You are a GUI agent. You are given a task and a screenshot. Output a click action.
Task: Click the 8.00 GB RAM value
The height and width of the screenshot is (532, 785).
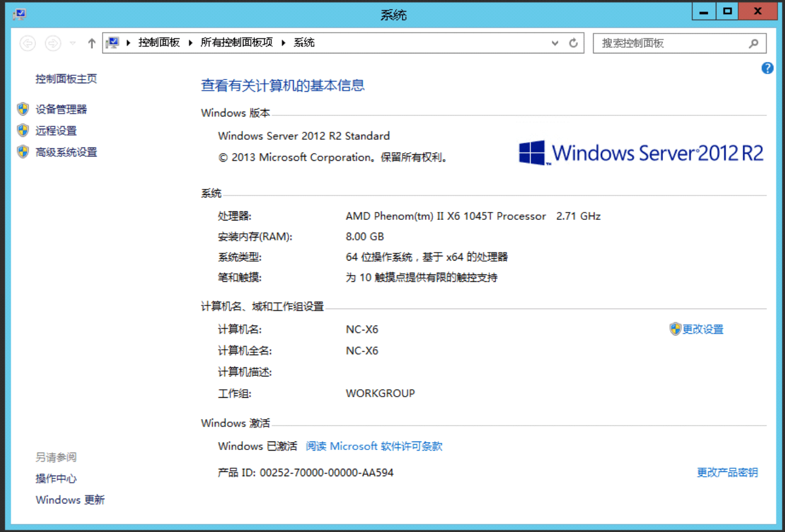coord(365,237)
